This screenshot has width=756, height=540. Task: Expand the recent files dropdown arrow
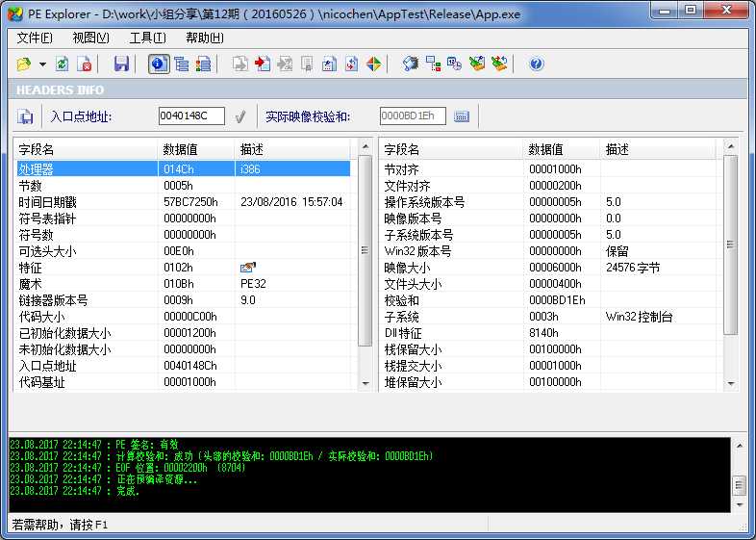(43, 64)
